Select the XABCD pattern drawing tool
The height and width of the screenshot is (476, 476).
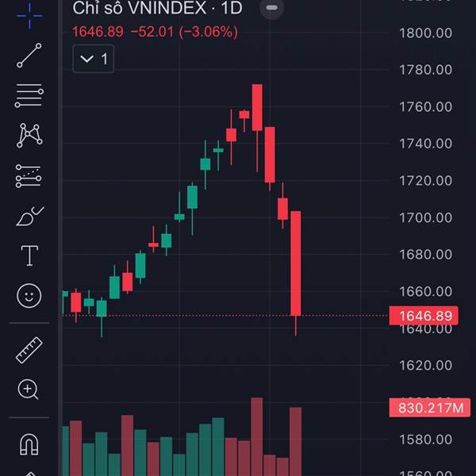point(29,135)
